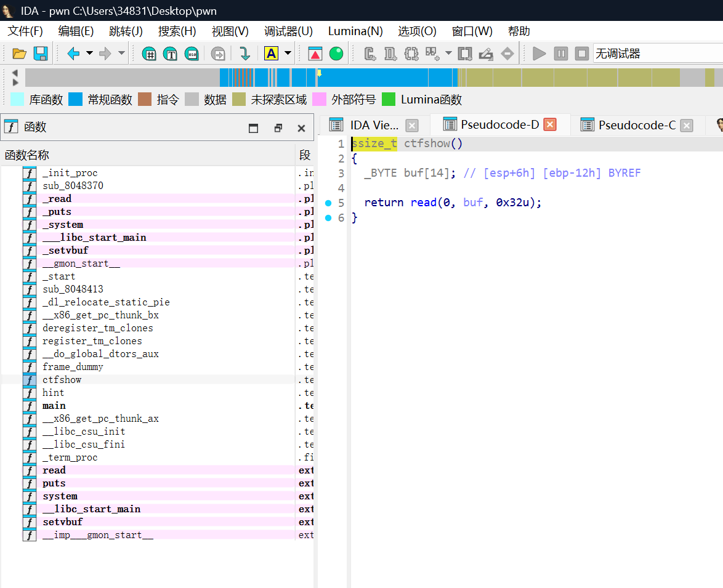Click the squares with plus toolbar icon
The image size is (723, 588).
coord(432,54)
